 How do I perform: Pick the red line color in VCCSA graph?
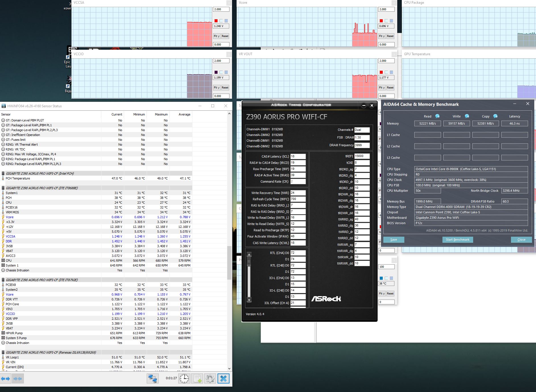click(216, 21)
